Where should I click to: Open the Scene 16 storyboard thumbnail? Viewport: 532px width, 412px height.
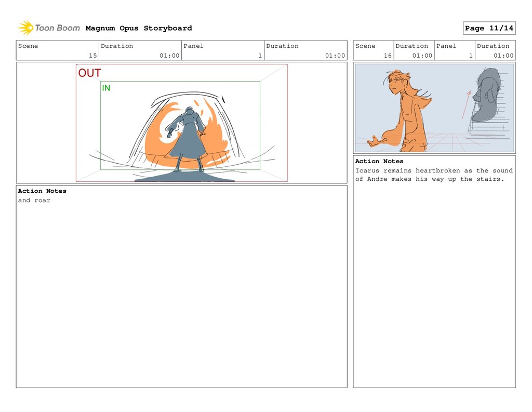point(434,108)
